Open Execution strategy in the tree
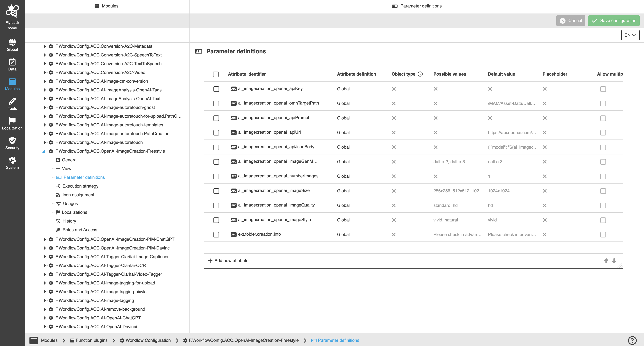Image resolution: width=644 pixels, height=346 pixels. coord(80,186)
